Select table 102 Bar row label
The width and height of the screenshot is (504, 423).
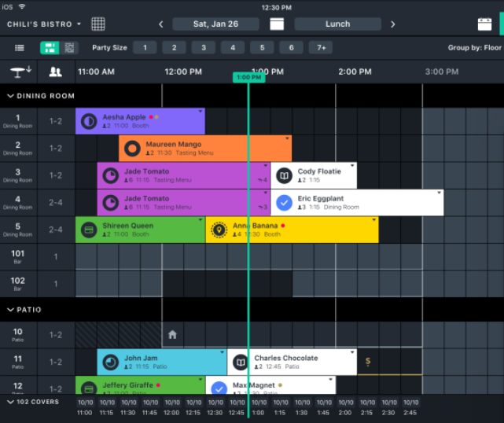[17, 284]
